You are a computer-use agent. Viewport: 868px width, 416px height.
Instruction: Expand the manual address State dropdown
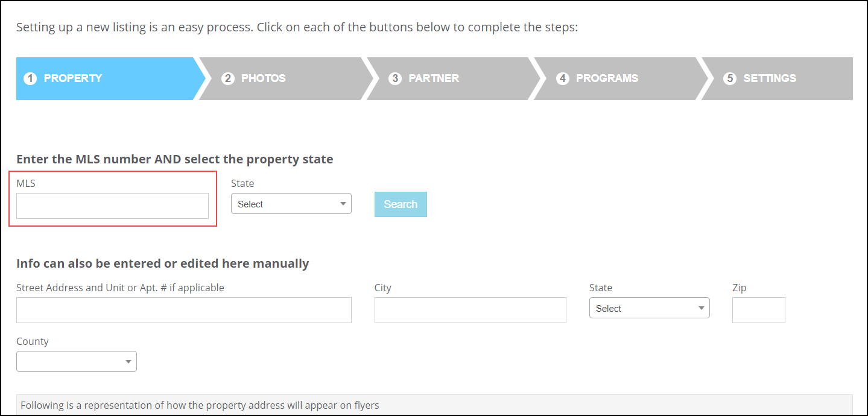tap(650, 308)
